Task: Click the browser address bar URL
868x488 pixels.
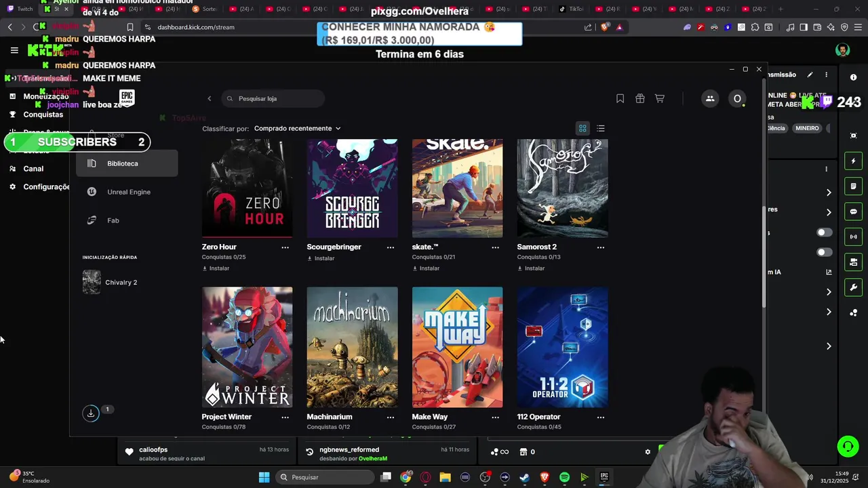Action: (196, 27)
